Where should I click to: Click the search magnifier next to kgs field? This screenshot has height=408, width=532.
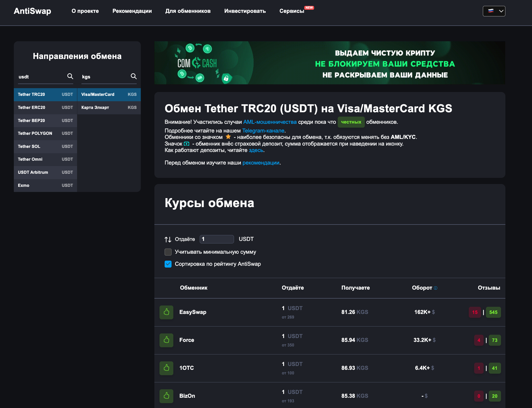tap(134, 76)
